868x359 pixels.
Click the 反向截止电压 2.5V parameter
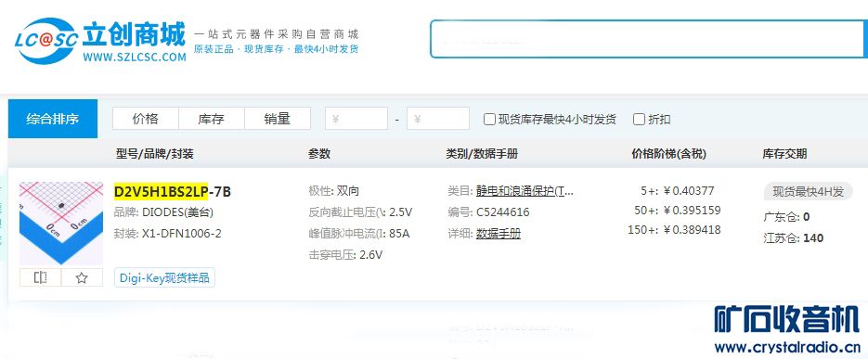pyautogui.click(x=360, y=212)
